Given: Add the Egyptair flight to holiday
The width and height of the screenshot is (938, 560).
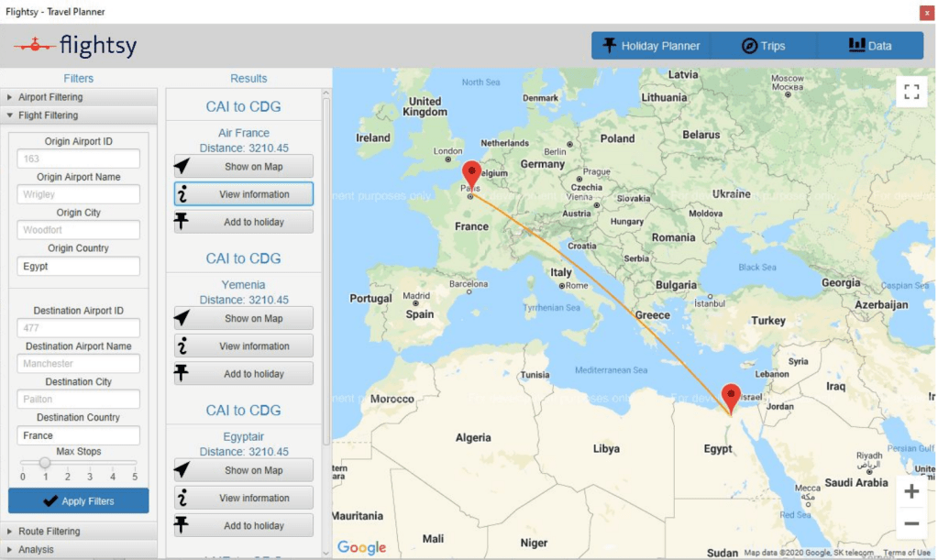Looking at the screenshot, I should tap(244, 526).
